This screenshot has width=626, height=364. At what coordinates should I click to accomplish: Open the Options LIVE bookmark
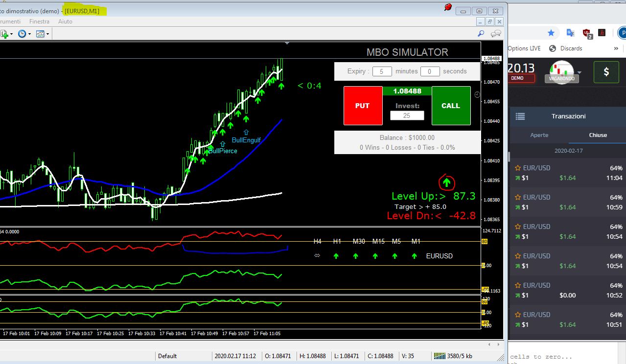point(524,48)
